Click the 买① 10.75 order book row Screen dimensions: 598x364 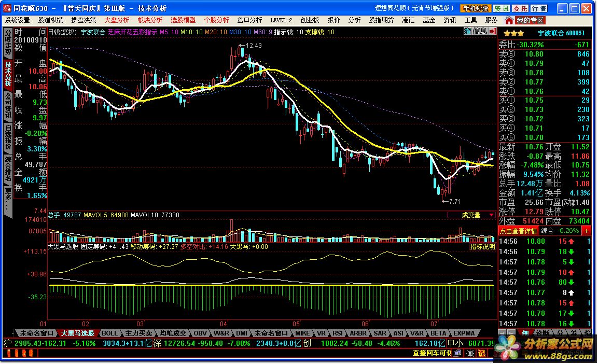[x=545, y=100]
